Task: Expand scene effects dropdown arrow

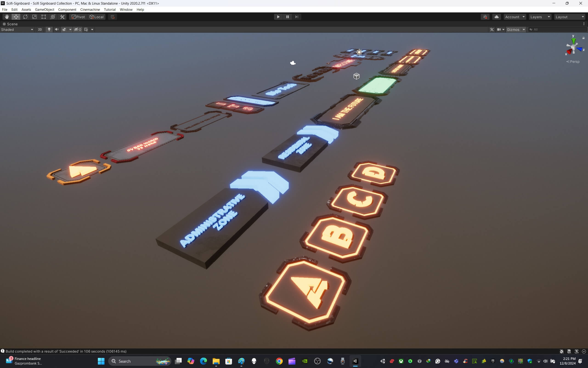Action: click(x=70, y=29)
